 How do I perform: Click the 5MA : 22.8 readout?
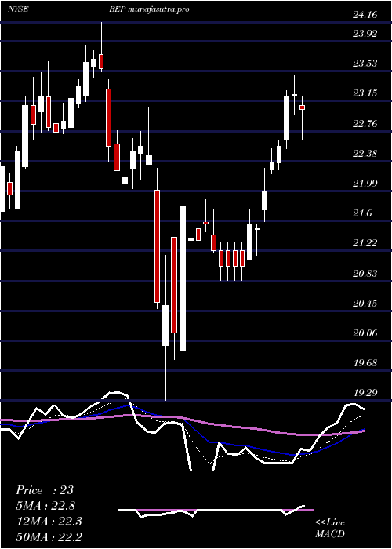point(45,506)
